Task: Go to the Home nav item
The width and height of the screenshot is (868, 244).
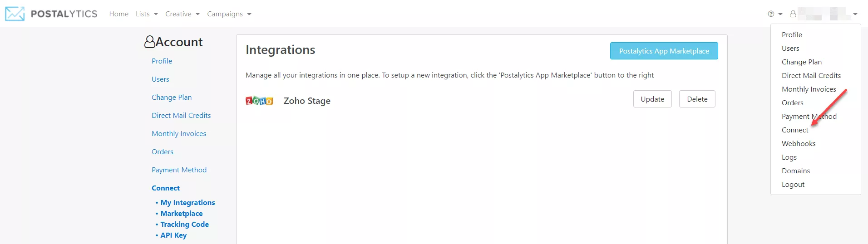Action: 119,14
